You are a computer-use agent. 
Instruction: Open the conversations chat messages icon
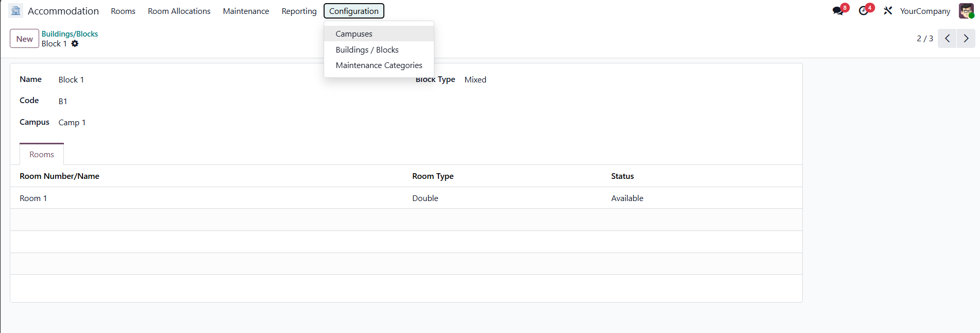[838, 11]
